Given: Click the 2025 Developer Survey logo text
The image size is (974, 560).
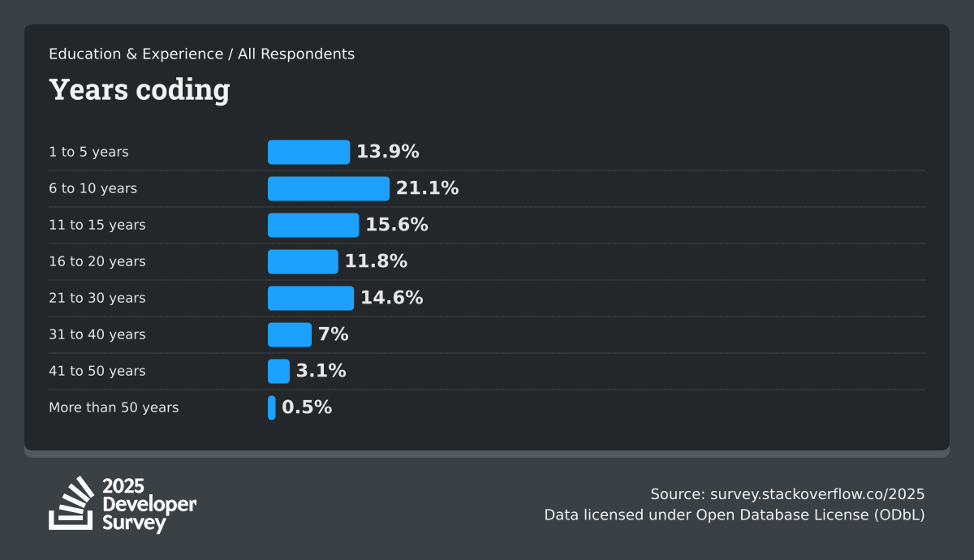Looking at the screenshot, I should (x=149, y=505).
